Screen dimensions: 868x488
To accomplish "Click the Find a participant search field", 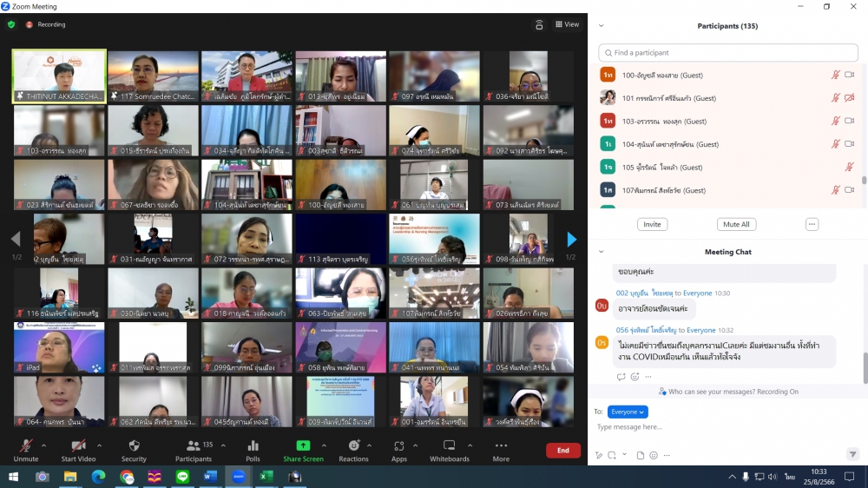I will click(727, 53).
